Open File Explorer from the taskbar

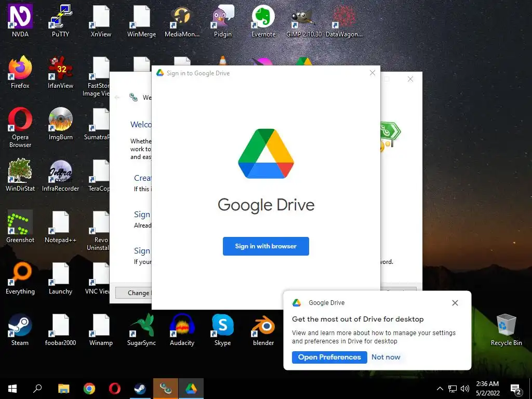63,389
